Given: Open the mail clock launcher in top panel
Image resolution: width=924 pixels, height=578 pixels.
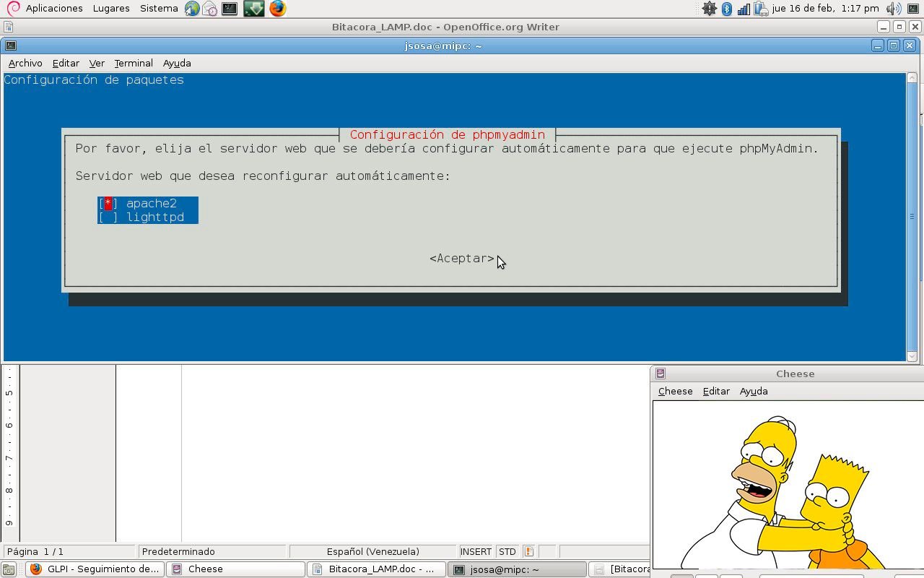Looking at the screenshot, I should pos(210,9).
